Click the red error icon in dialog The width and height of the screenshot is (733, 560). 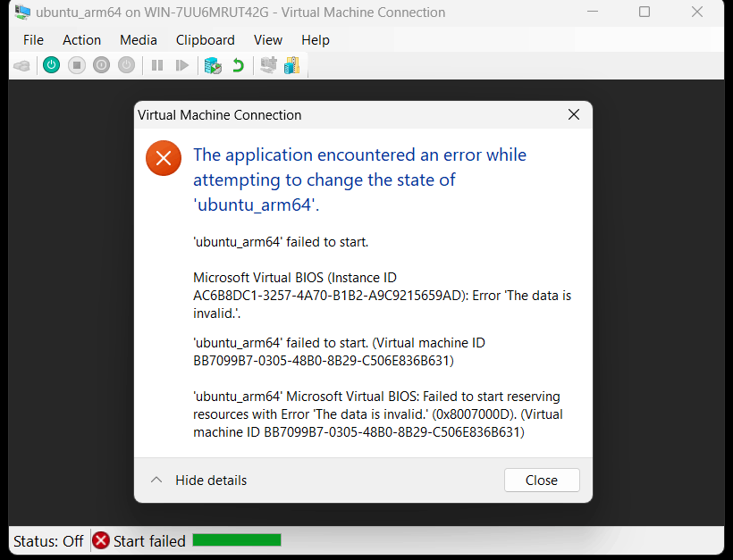click(x=164, y=158)
